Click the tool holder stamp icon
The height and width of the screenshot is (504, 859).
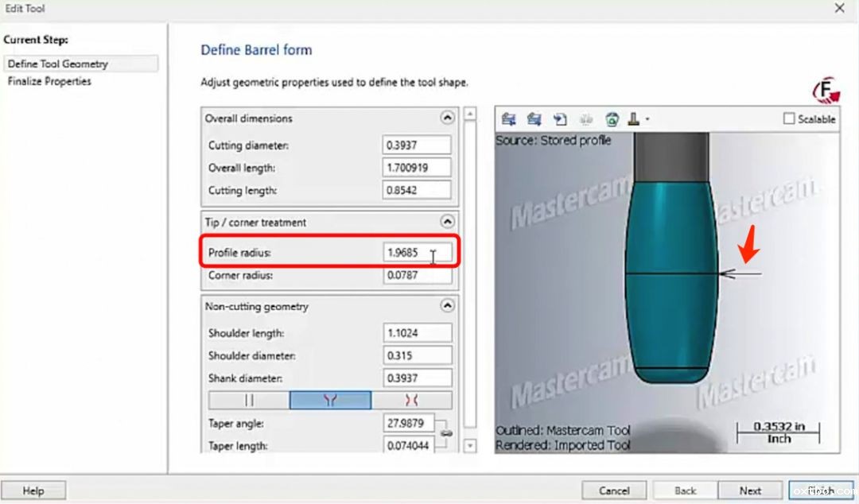635,119
